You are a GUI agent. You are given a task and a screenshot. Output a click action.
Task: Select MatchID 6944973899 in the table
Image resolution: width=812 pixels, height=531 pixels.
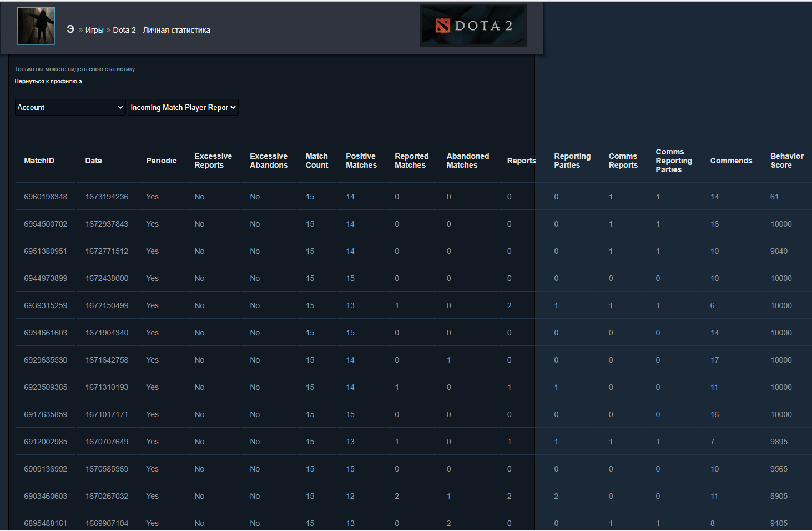46,278
